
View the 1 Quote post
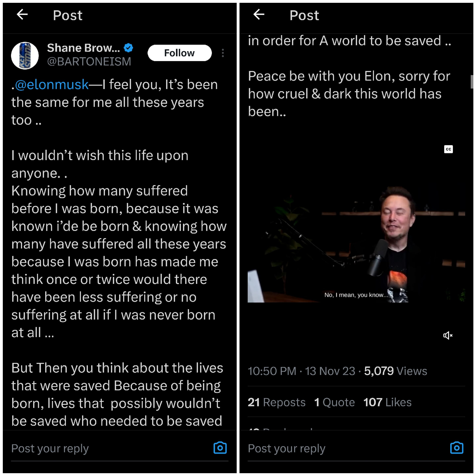pyautogui.click(x=334, y=402)
